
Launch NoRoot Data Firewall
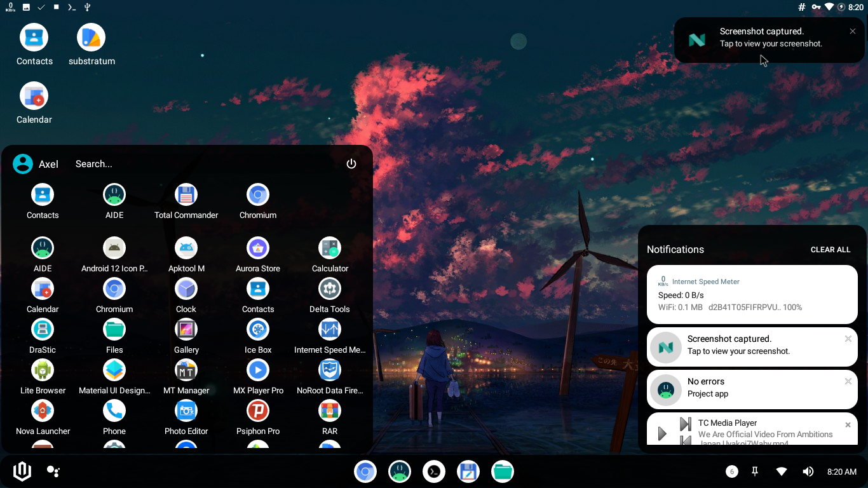(330, 377)
